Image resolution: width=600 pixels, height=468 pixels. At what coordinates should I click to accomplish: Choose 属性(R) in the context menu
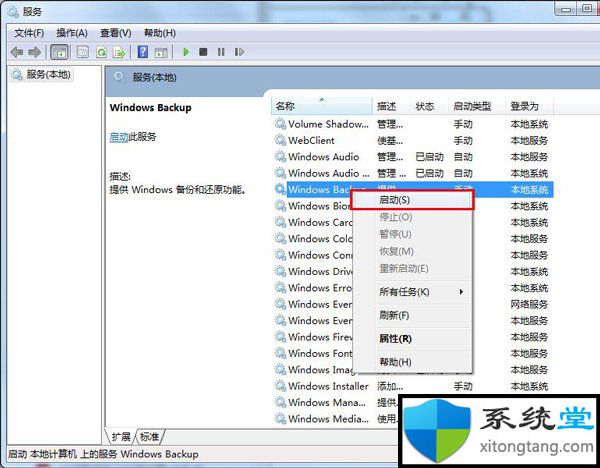pos(412,339)
